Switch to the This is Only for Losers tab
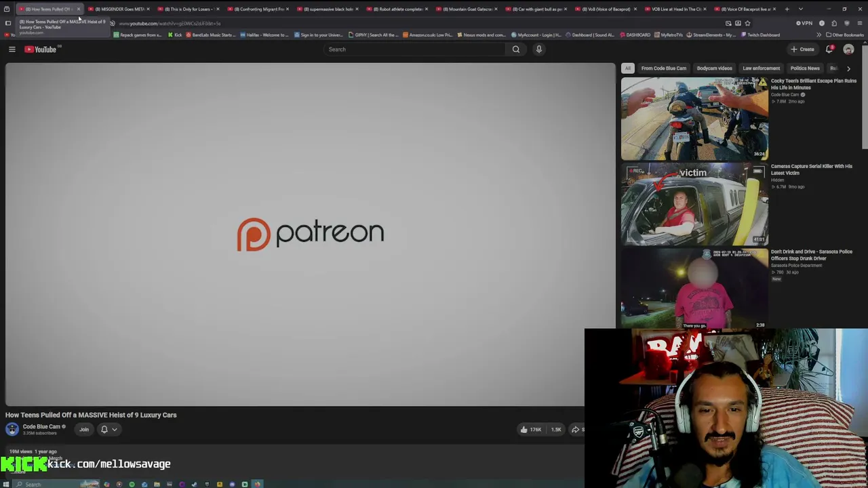 189,9
